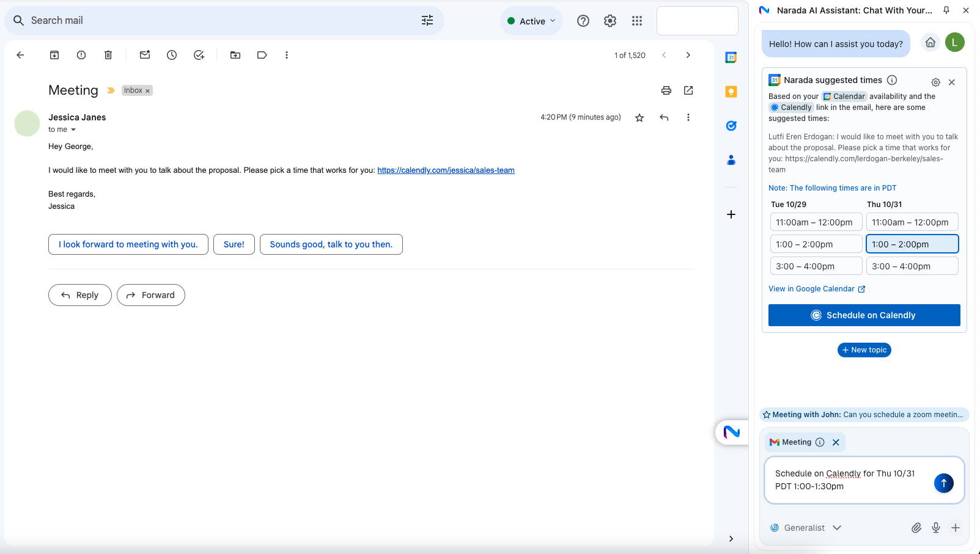Image resolution: width=980 pixels, height=554 pixels.
Task: Open Google Keep side panel
Action: pyautogui.click(x=731, y=92)
